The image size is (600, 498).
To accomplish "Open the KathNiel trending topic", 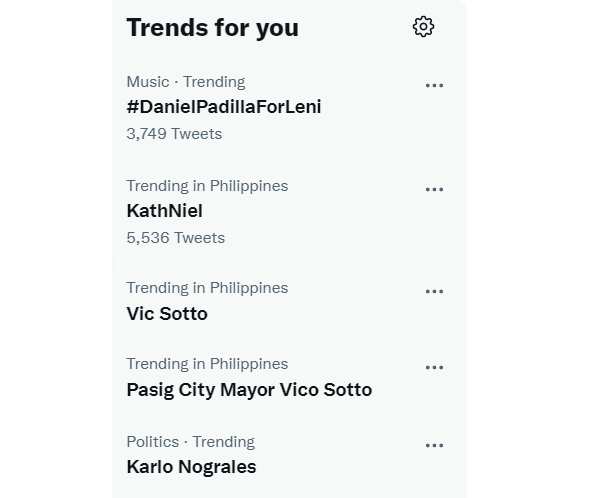I will 165,211.
